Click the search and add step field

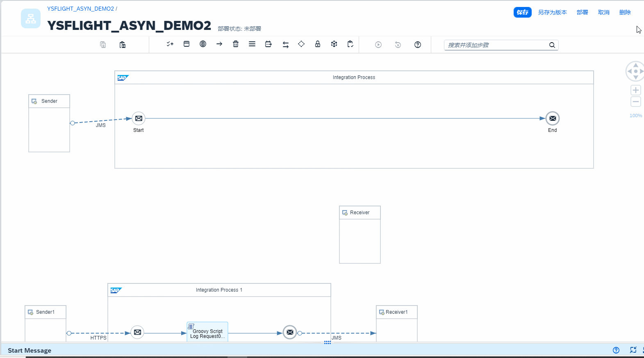coord(496,45)
